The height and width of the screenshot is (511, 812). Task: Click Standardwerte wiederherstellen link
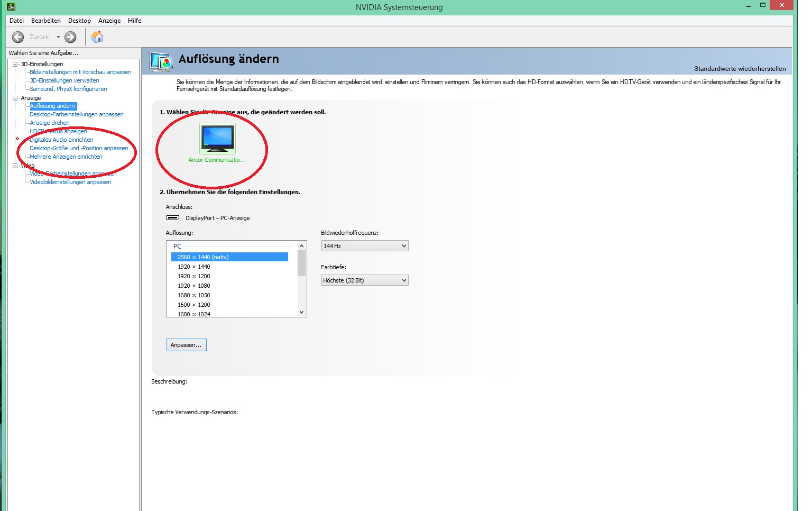pyautogui.click(x=740, y=69)
